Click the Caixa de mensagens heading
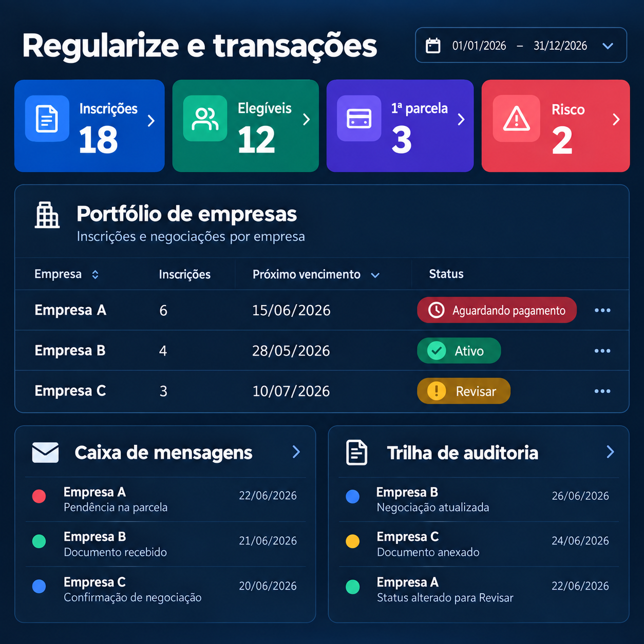644x644 pixels. pos(163,453)
